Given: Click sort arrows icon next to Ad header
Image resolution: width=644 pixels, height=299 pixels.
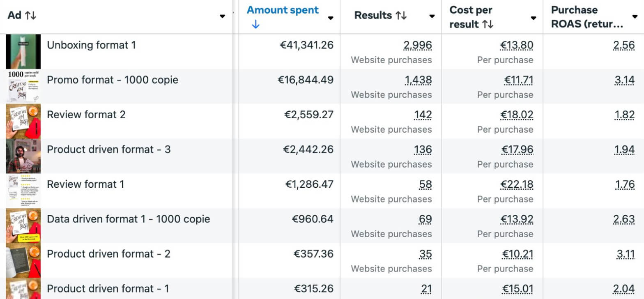Looking at the screenshot, I should coord(31,16).
